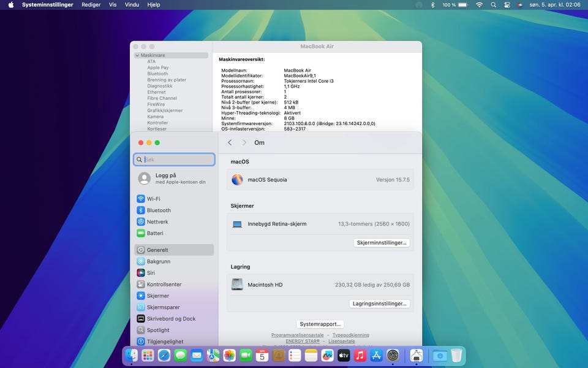Open Tilgjengelighet settings
Screen dimensions: 588x368
(174, 342)
